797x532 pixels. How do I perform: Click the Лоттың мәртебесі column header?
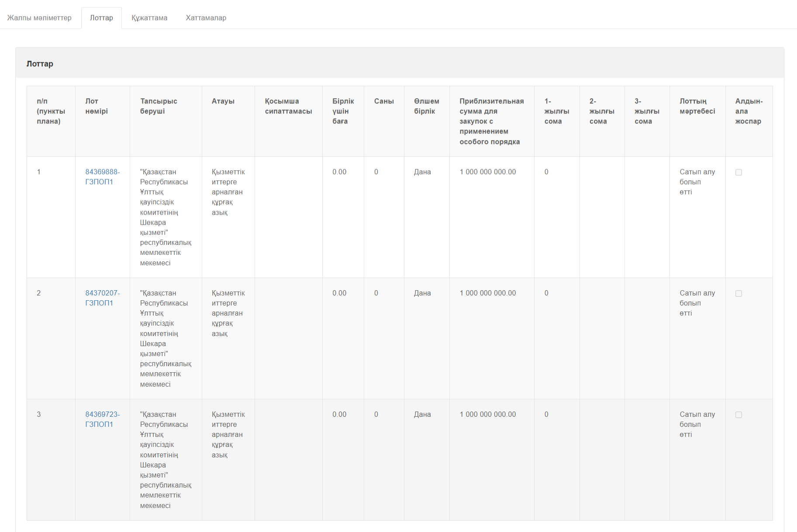(x=697, y=106)
